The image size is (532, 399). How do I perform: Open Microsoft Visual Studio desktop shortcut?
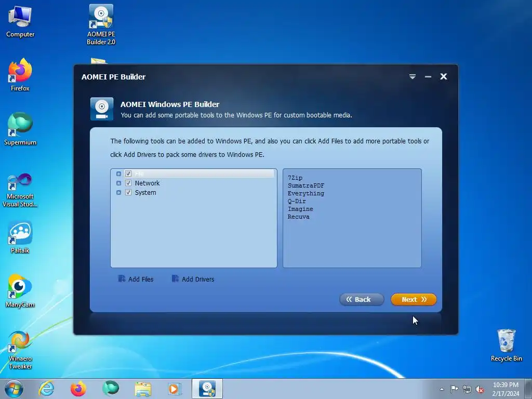pos(20,190)
